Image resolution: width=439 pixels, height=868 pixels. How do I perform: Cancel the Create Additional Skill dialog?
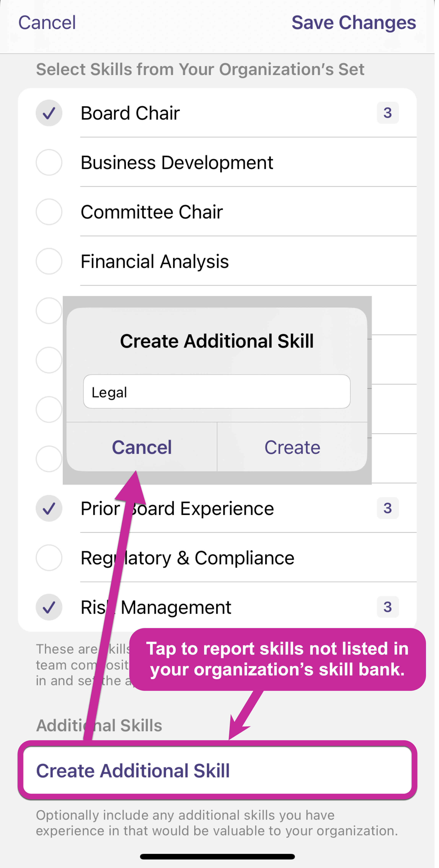point(142,447)
